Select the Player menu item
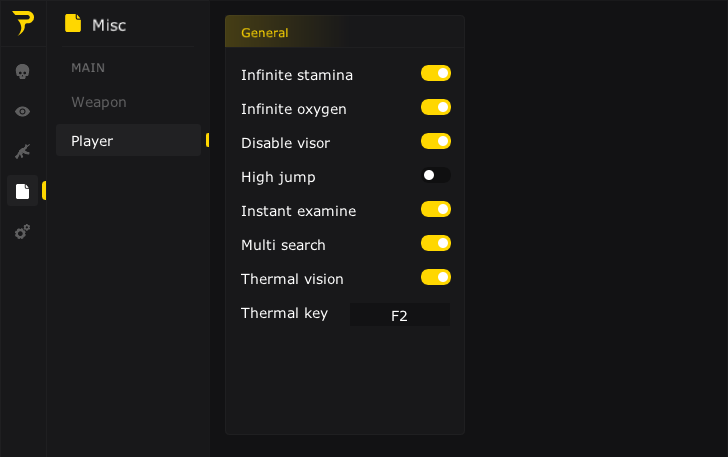This screenshot has width=728, height=457. [x=92, y=141]
